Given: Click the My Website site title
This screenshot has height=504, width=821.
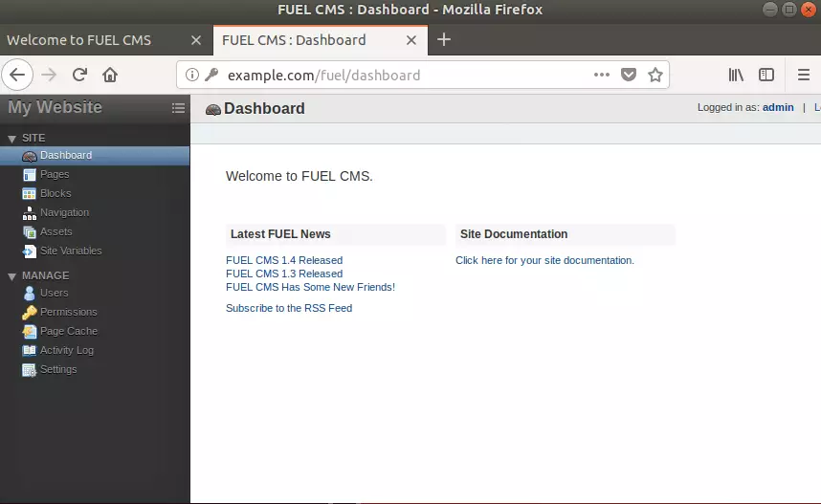Looking at the screenshot, I should pyautogui.click(x=55, y=107).
